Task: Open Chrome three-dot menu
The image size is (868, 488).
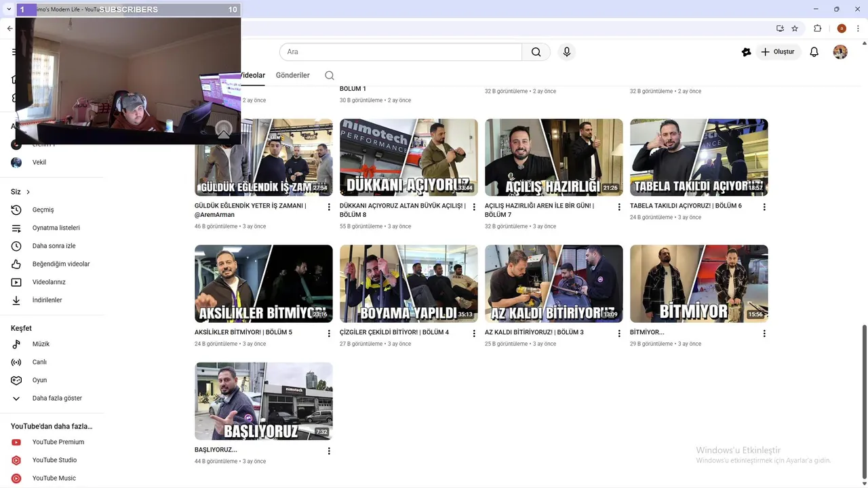Action: tap(859, 28)
